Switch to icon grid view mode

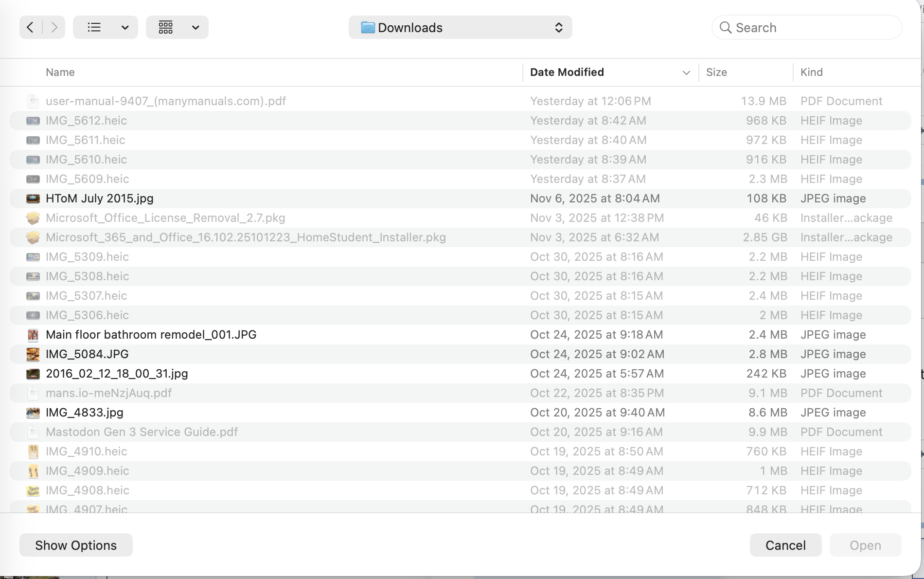pyautogui.click(x=166, y=27)
